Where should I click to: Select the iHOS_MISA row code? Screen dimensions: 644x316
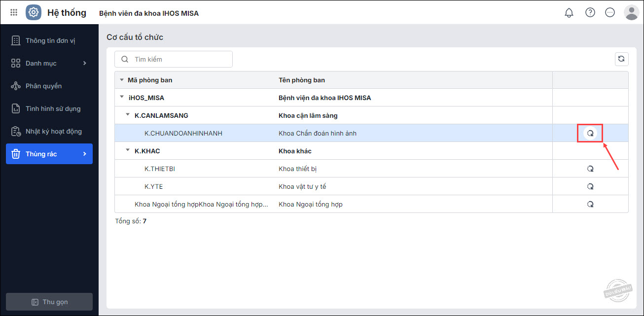tap(146, 98)
